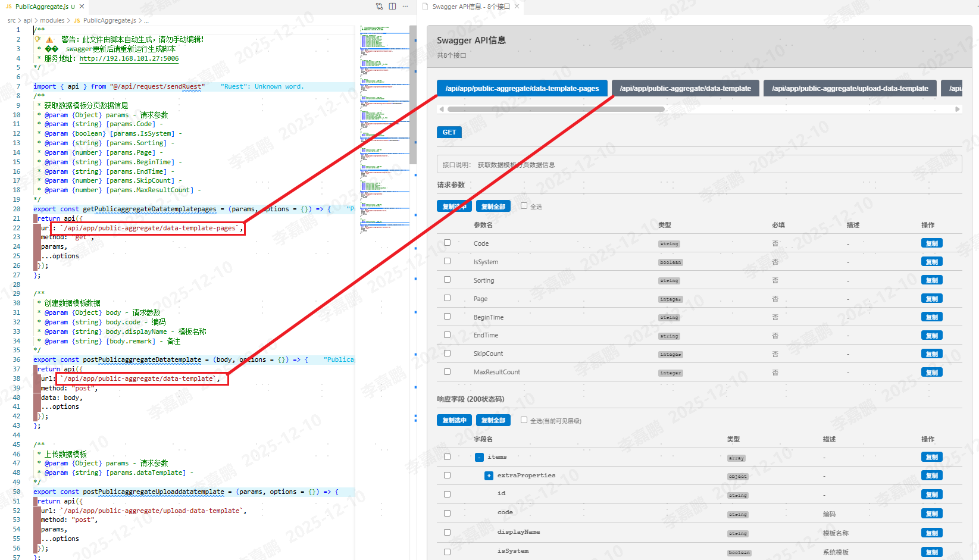Copy the displayName response field with 复制
Viewport: 979px width, 560px height.
coord(932,533)
